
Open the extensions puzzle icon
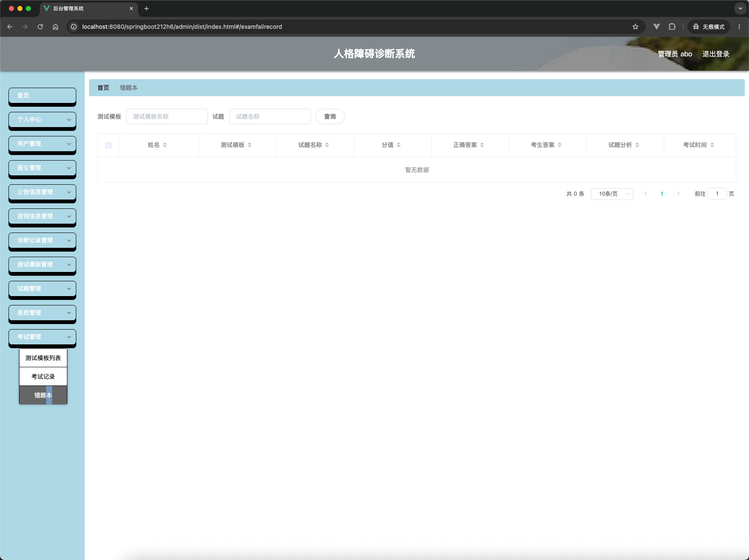[x=672, y=27]
